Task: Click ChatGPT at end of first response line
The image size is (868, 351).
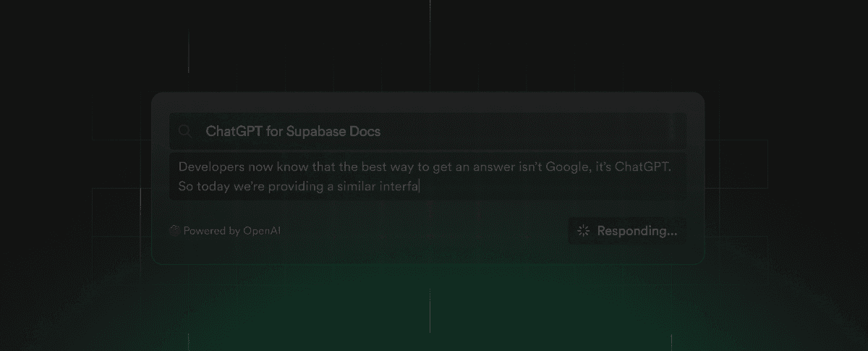Action: point(642,167)
